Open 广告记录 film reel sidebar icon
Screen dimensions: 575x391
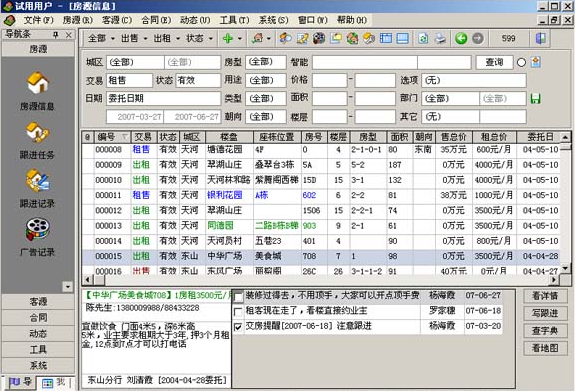tap(38, 229)
